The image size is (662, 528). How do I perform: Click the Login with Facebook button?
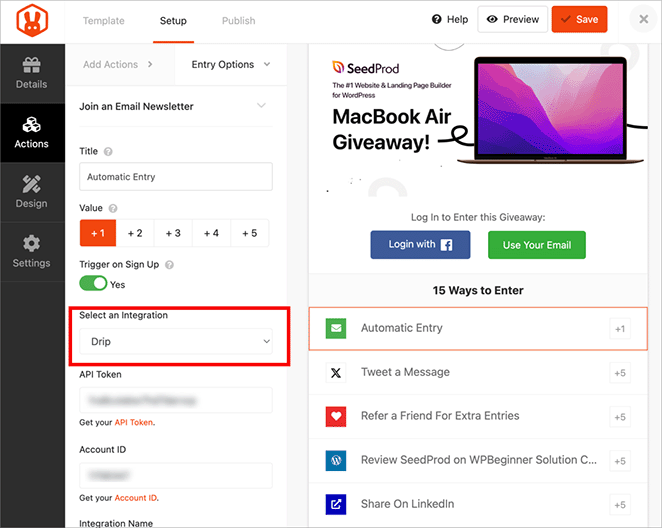tap(421, 244)
